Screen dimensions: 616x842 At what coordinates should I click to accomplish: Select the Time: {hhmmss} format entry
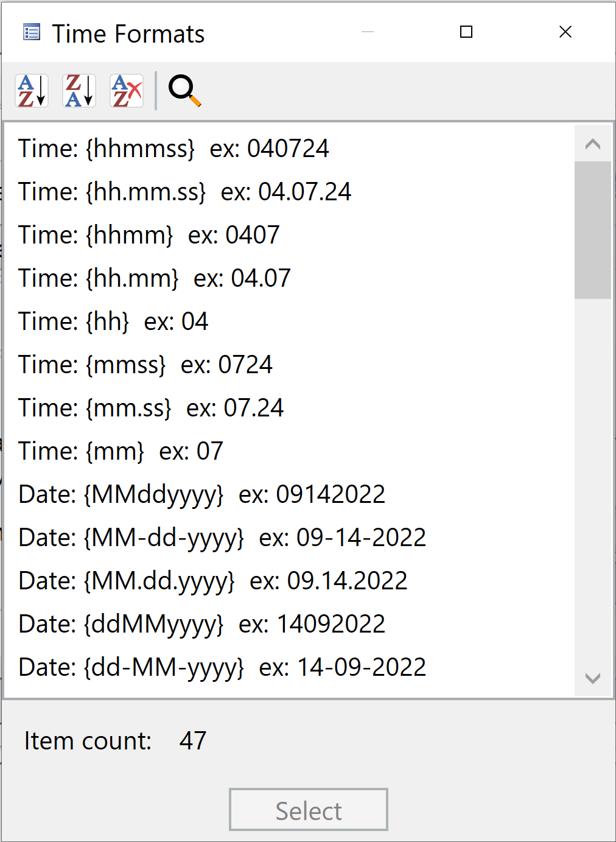click(x=173, y=149)
